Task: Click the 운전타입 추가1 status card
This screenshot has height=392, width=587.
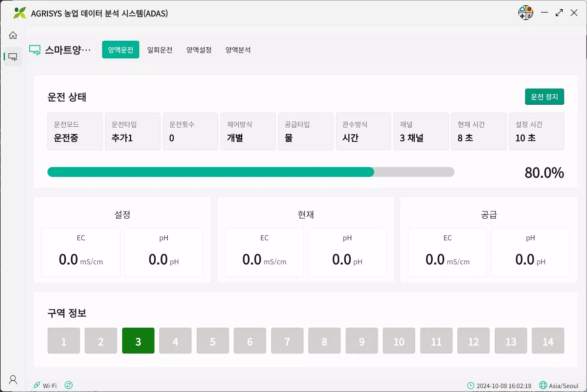Action: [133, 131]
